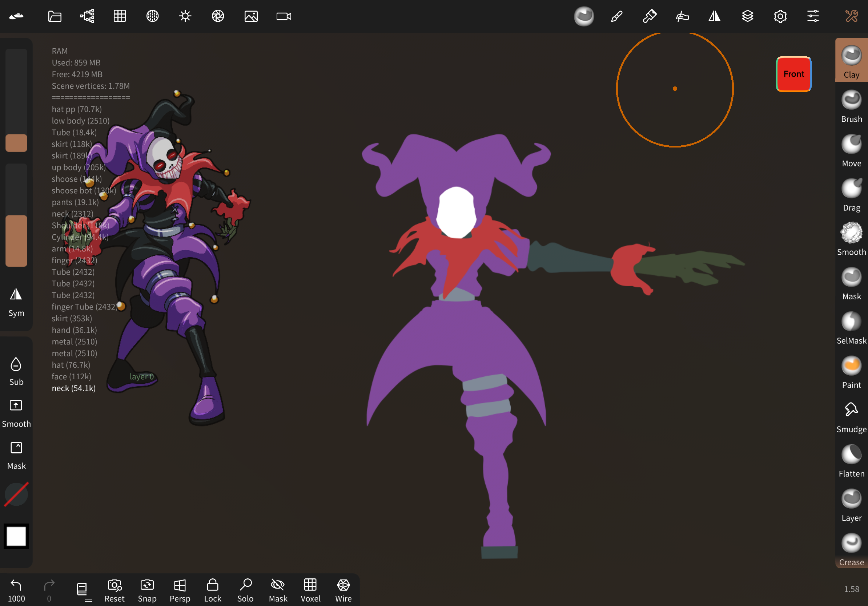Toggle Wire wireframe display
This screenshot has width=868, height=606.
pos(343,590)
